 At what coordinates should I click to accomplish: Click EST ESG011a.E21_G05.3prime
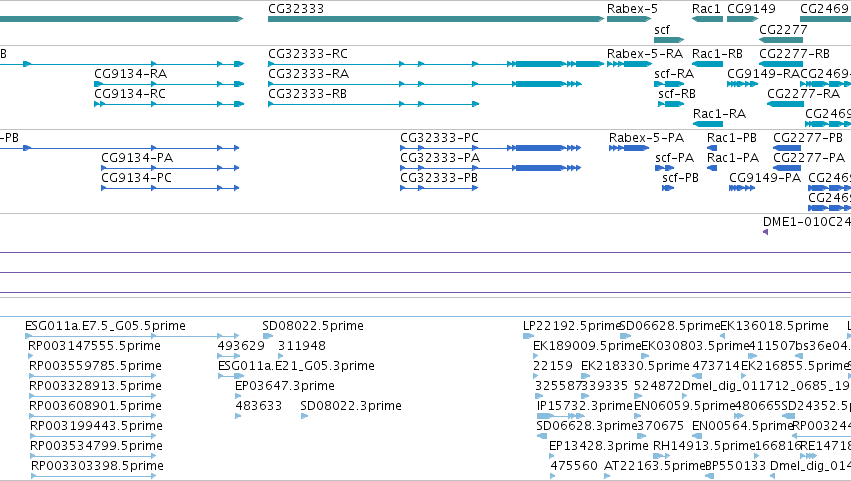296,366
